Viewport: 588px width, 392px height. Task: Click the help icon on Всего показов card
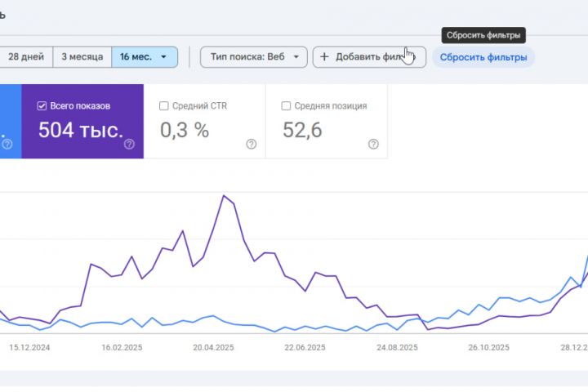click(x=129, y=145)
